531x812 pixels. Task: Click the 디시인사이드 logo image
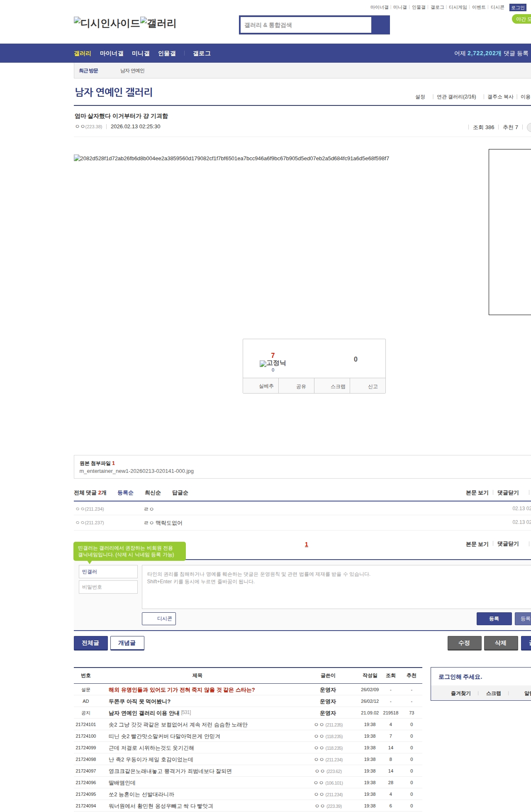click(x=107, y=23)
